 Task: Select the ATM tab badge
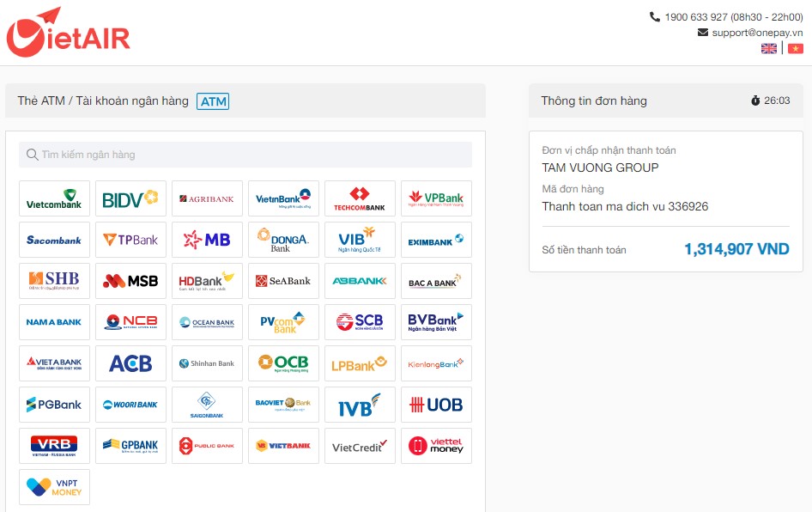[x=213, y=101]
